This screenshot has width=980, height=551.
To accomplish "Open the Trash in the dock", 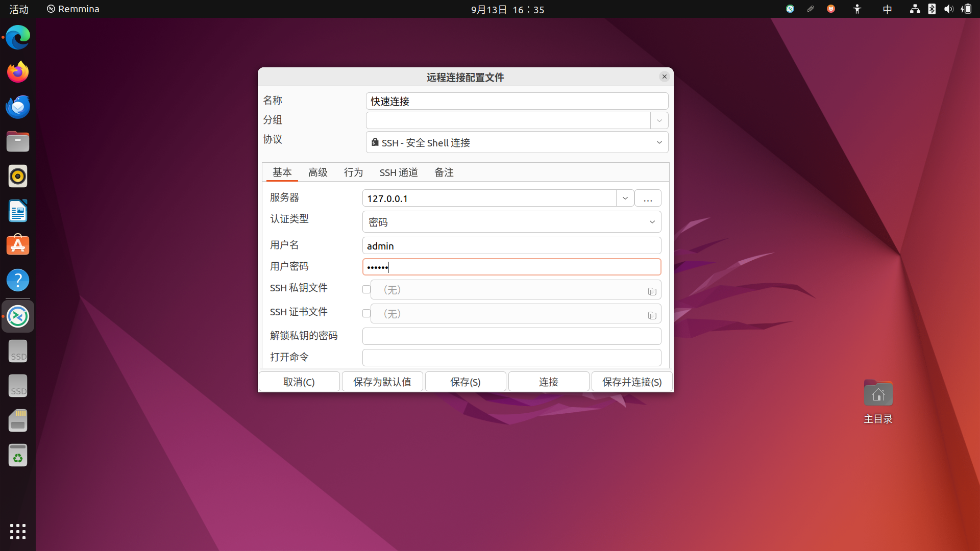I will (x=18, y=455).
